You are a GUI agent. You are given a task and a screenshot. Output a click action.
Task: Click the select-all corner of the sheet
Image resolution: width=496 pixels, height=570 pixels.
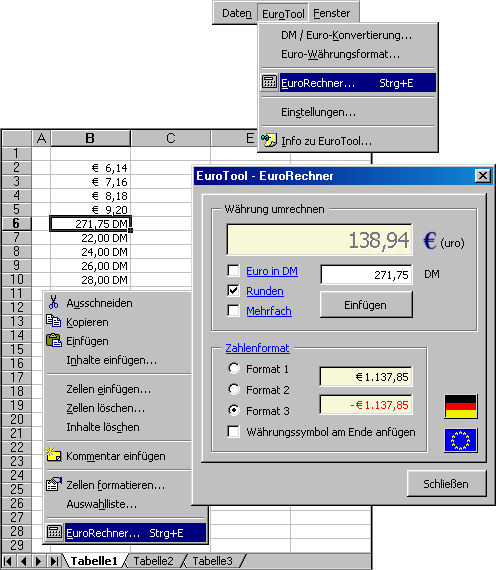(x=17, y=139)
